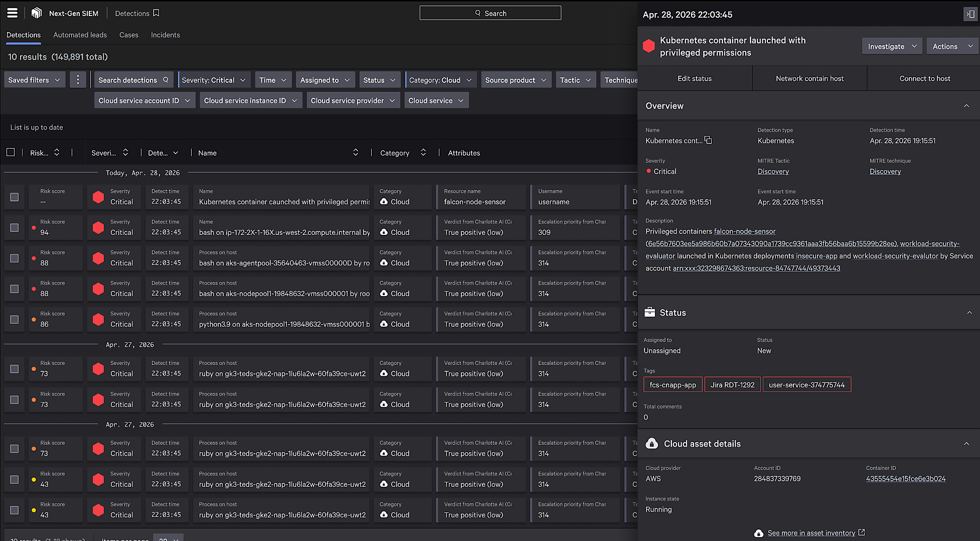Screen dimensions: 980x541
Task: Open the Severity: Critical filter dropdown
Action: pyautogui.click(x=214, y=80)
